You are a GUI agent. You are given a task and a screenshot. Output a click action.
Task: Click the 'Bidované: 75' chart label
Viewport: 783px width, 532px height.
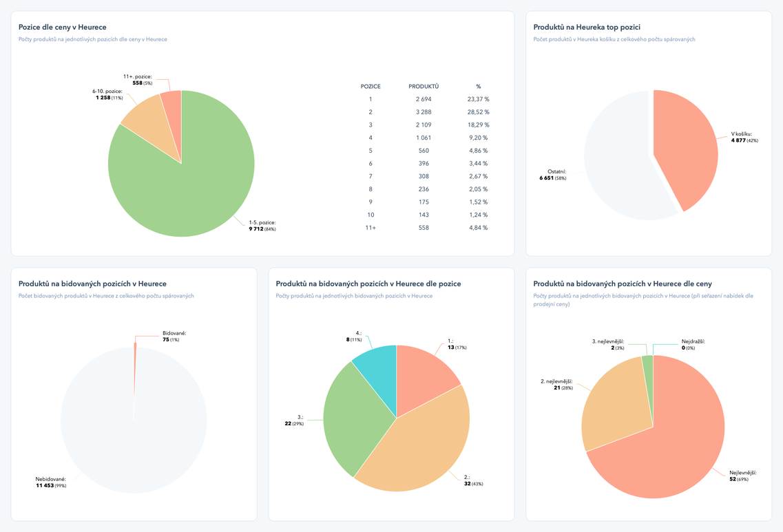coord(174,337)
